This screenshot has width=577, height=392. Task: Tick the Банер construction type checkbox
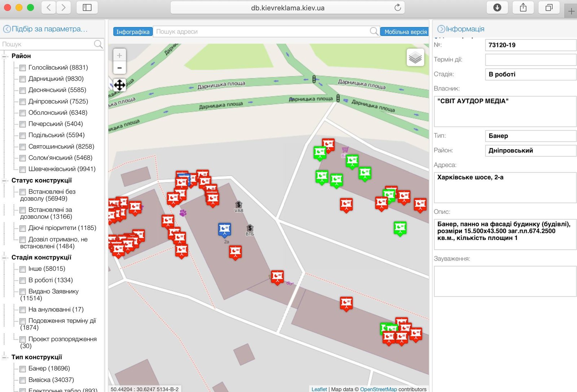[x=23, y=369]
